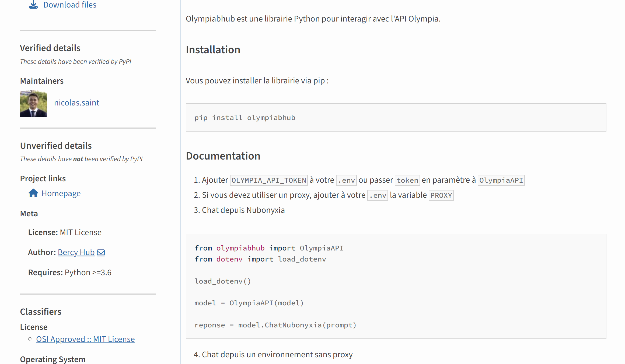The width and height of the screenshot is (625, 364).
Task: Click the Unverified details heading
Action: point(56,146)
